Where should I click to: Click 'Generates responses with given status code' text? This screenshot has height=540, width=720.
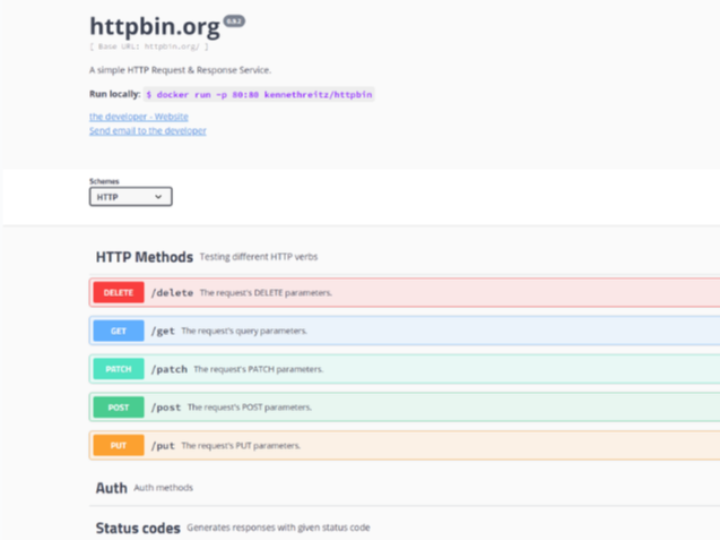click(278, 528)
